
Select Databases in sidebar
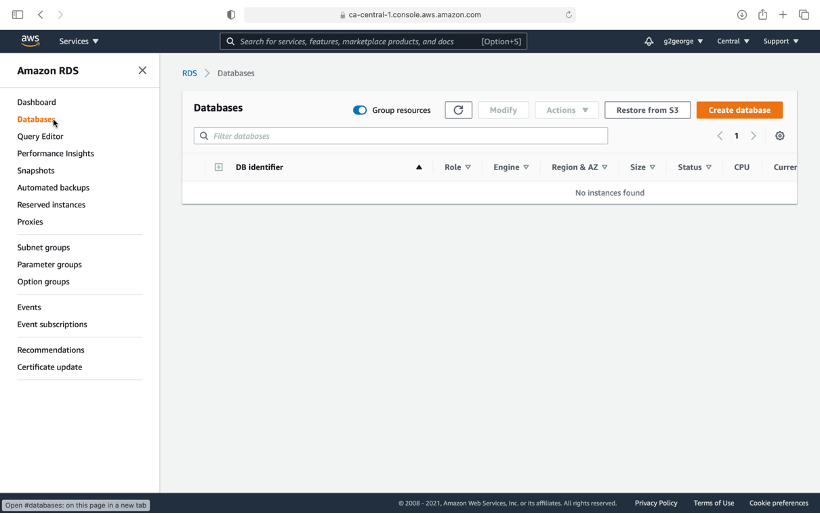[36, 119]
